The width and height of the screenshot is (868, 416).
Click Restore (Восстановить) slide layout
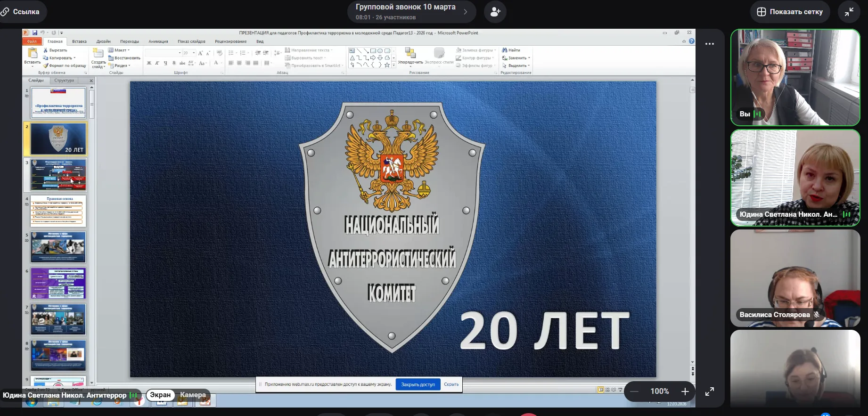(x=124, y=58)
